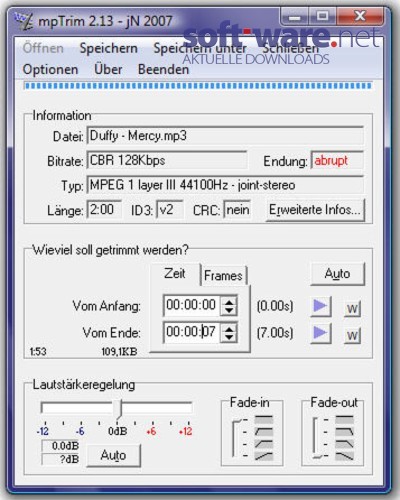Choose Speichern unter from the menu
400x500 pixels.
click(200, 49)
